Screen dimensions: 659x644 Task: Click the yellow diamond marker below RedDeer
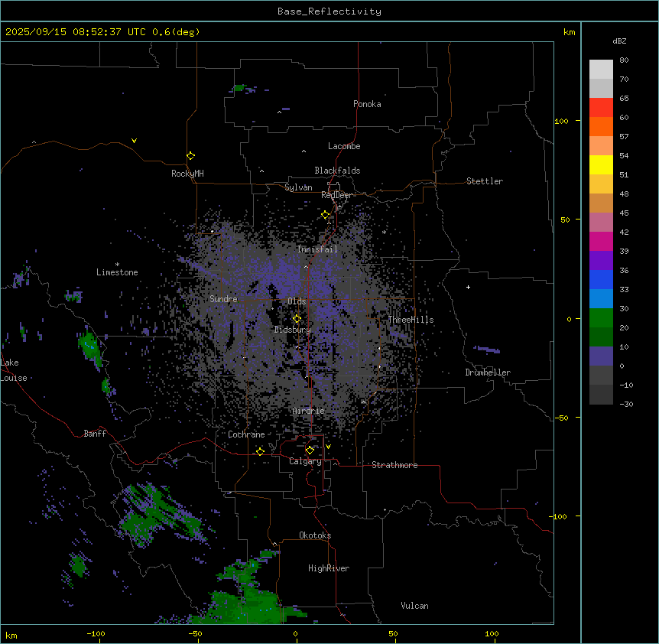(326, 215)
